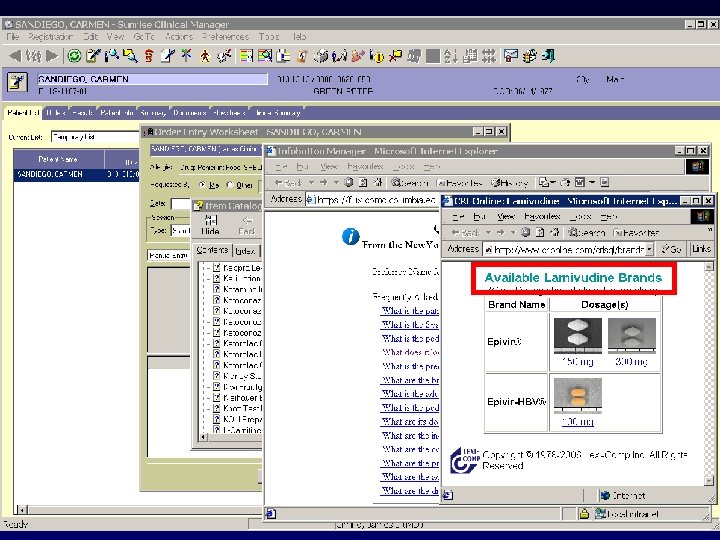720x540 pixels.
Task: Open the Registration menu in Sunrise Clinical Manager
Action: (x=51, y=37)
